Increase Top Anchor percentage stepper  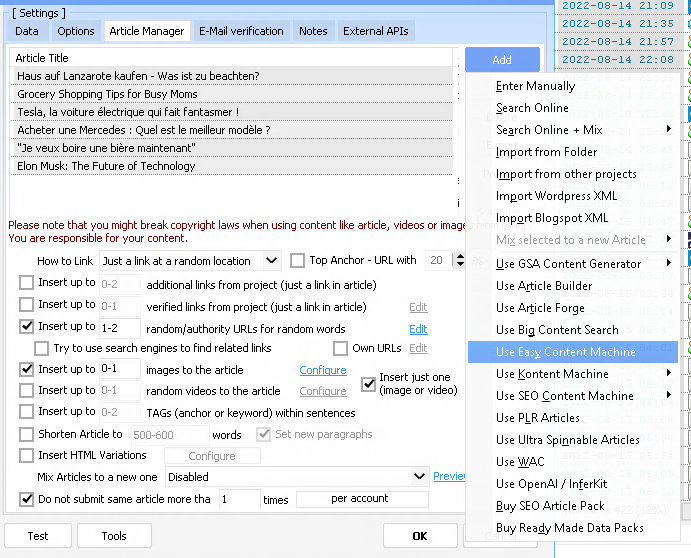click(x=460, y=256)
